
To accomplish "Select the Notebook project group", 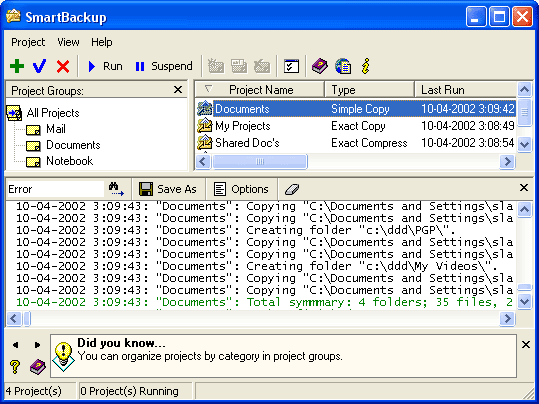I will [x=69, y=161].
